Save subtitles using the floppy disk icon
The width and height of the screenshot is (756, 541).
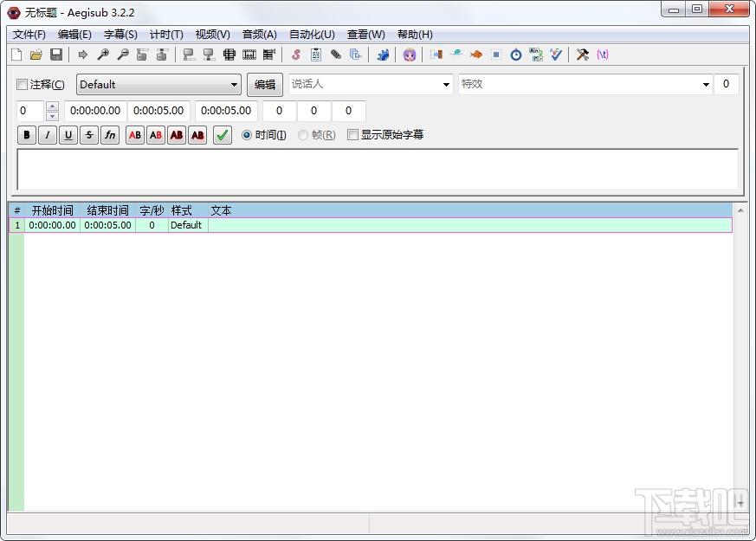click(x=56, y=55)
